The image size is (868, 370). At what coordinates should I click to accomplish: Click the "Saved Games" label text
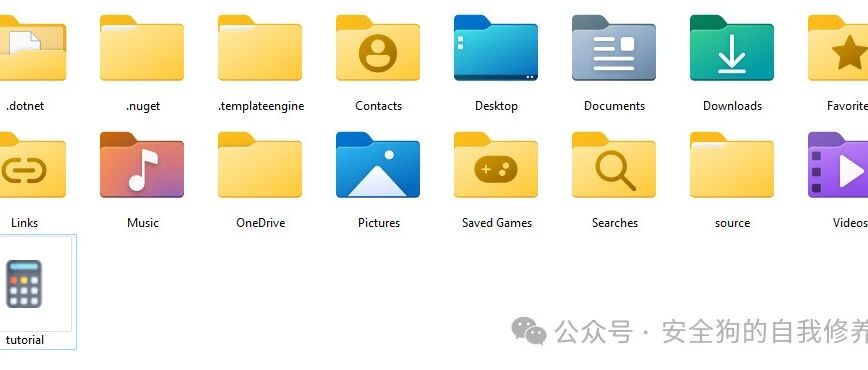pyautogui.click(x=497, y=223)
